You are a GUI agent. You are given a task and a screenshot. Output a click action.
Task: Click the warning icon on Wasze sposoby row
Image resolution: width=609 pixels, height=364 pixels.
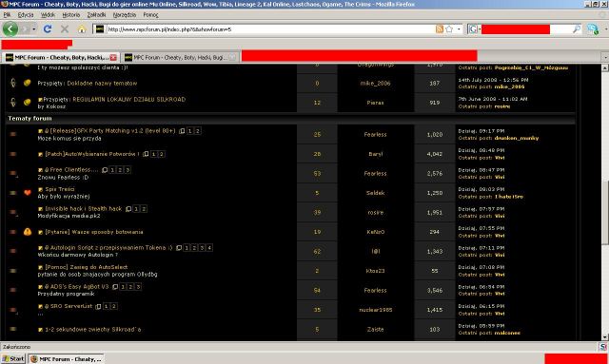pos(28,232)
